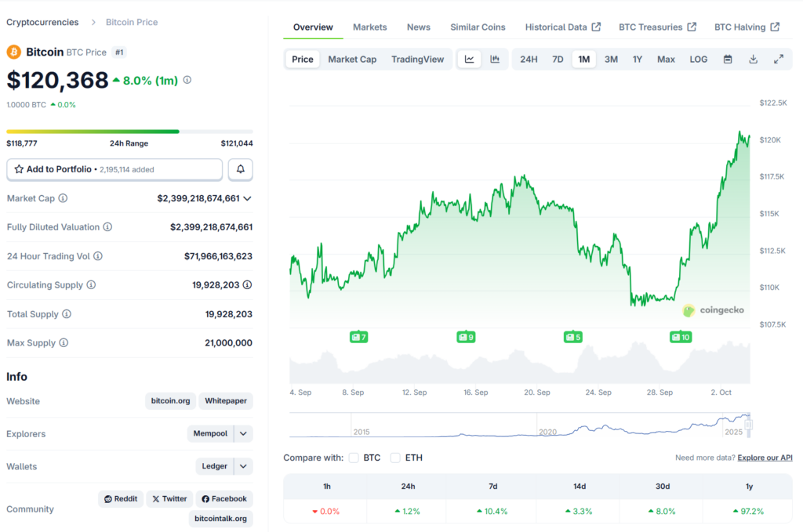Switch to candlestick chart icon
This screenshot has height=532, width=803.
click(495, 60)
